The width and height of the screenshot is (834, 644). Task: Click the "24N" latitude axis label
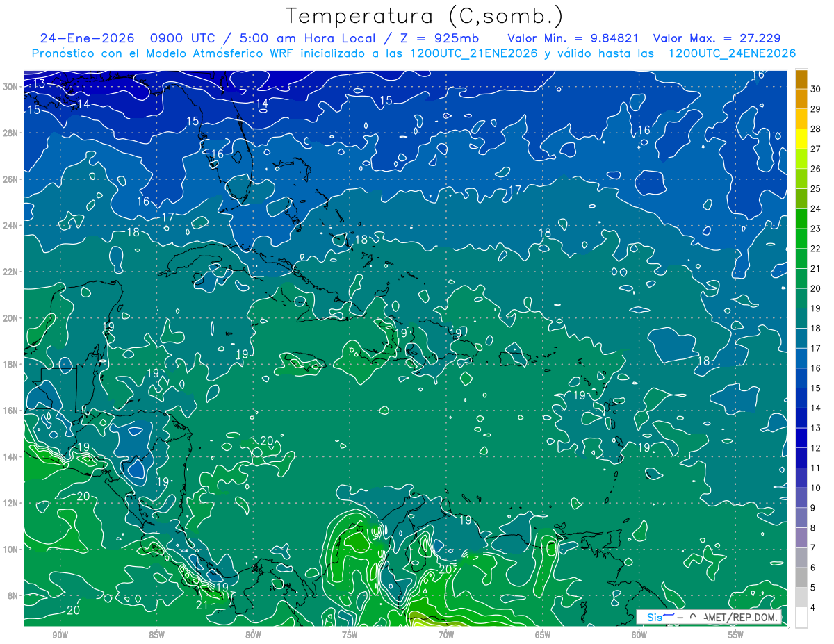pyautogui.click(x=11, y=225)
